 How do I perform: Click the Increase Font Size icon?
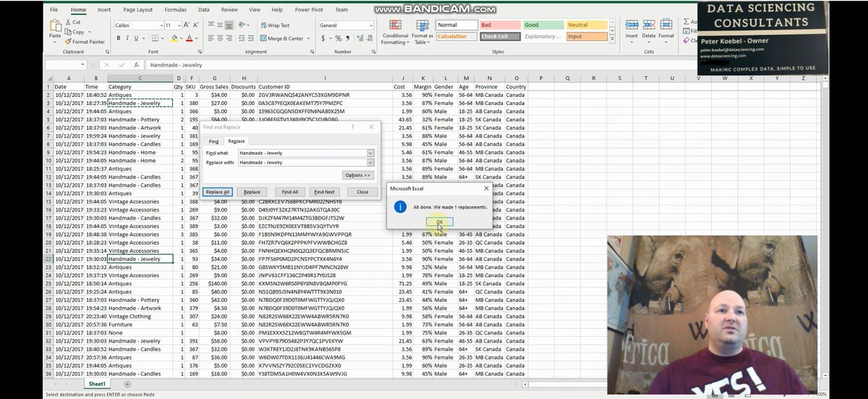pyautogui.click(x=187, y=25)
